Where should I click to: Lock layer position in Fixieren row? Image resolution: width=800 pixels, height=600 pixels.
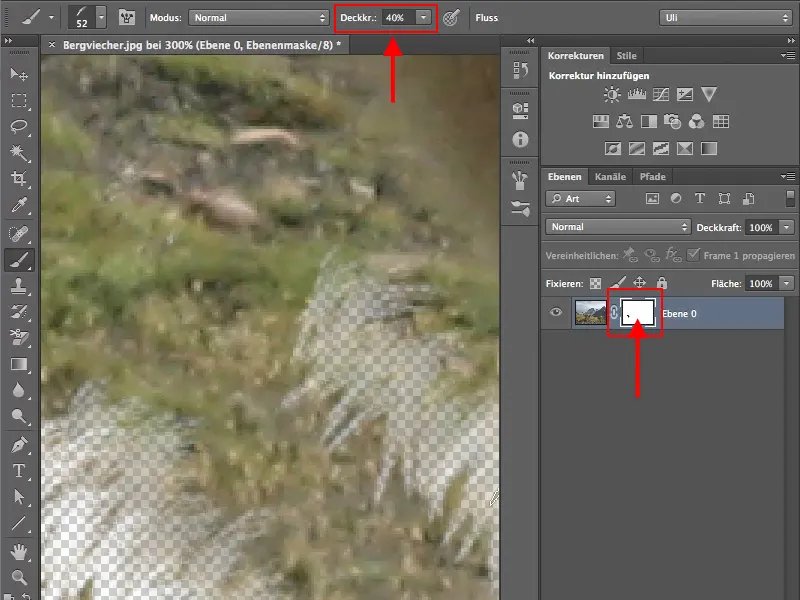click(x=639, y=283)
